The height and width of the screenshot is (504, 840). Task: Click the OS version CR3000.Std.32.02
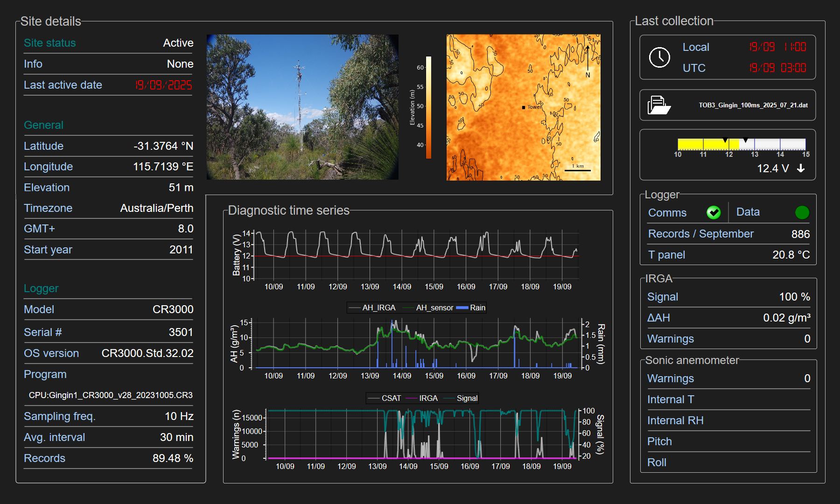(147, 353)
